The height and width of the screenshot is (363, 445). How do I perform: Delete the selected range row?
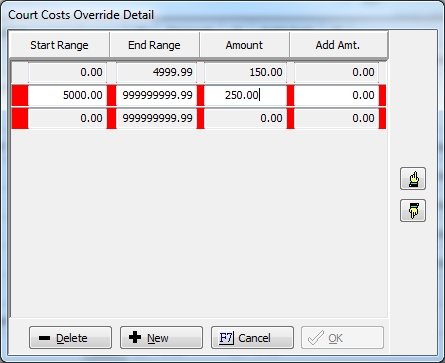70,338
